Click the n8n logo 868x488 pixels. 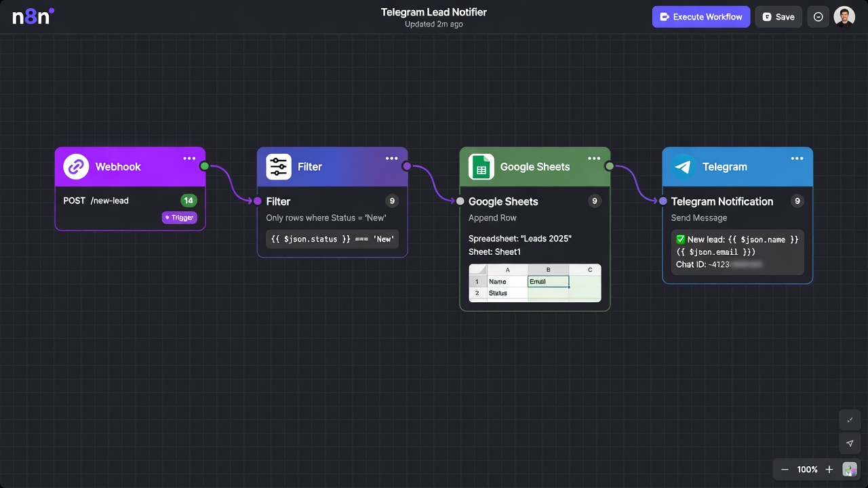click(x=32, y=16)
